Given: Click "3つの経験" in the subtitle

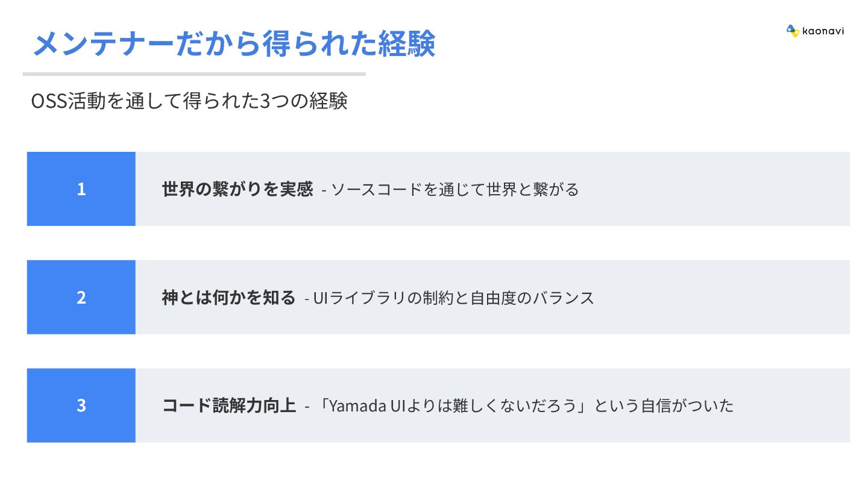Looking at the screenshot, I should [x=303, y=101].
